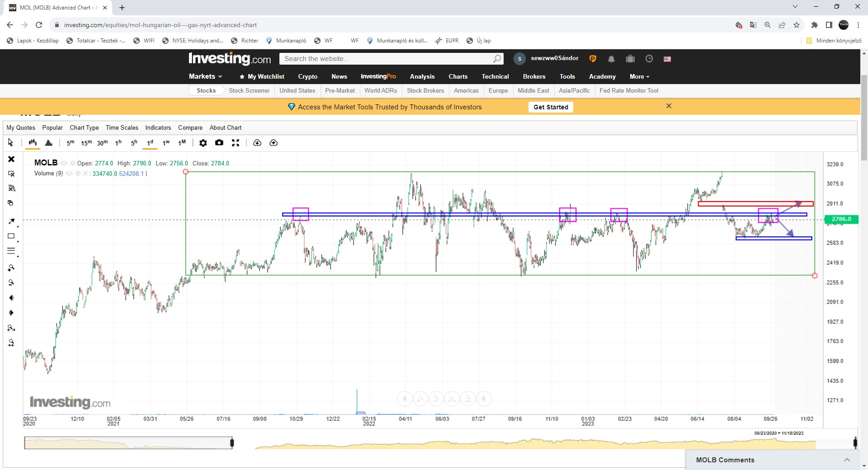
Task: Move chart right with right arrow
Action: click(11, 313)
